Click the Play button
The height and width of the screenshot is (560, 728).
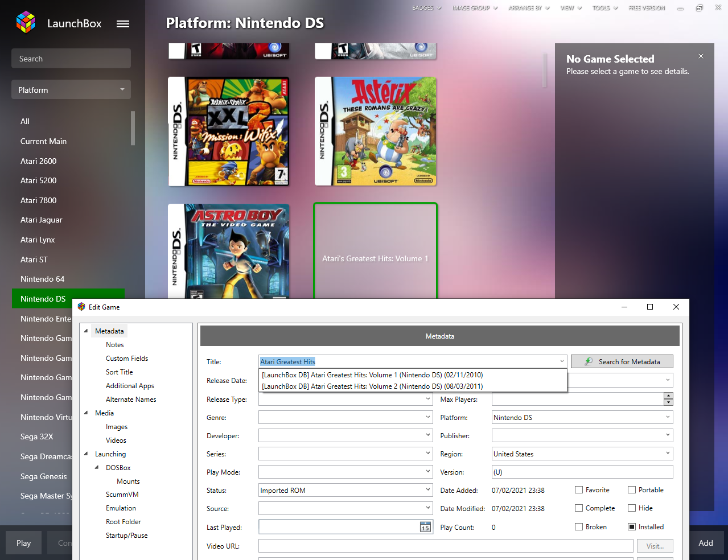[24, 543]
